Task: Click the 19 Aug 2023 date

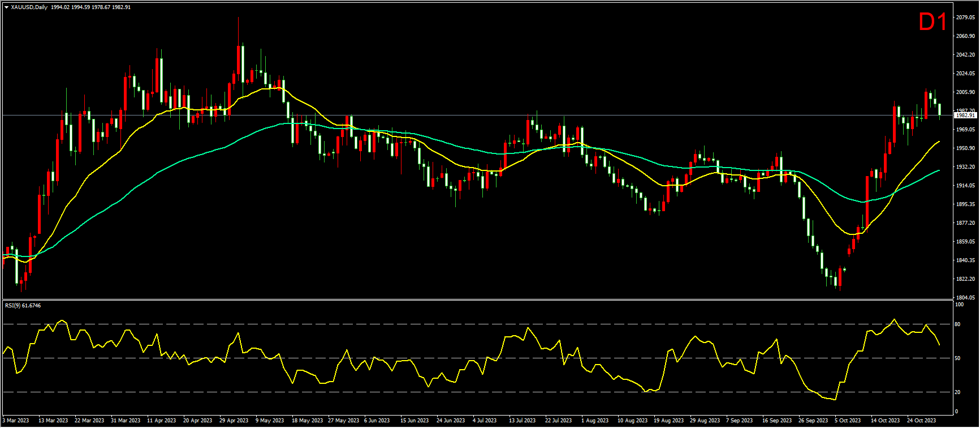Action: coord(668,421)
